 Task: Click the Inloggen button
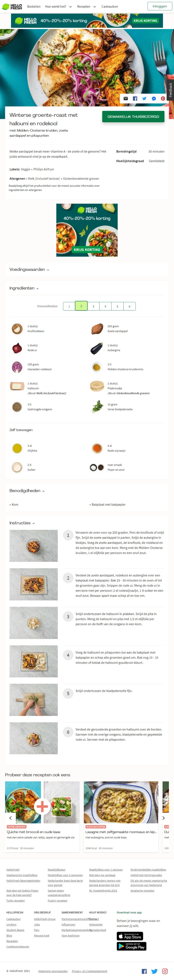tap(159, 6)
